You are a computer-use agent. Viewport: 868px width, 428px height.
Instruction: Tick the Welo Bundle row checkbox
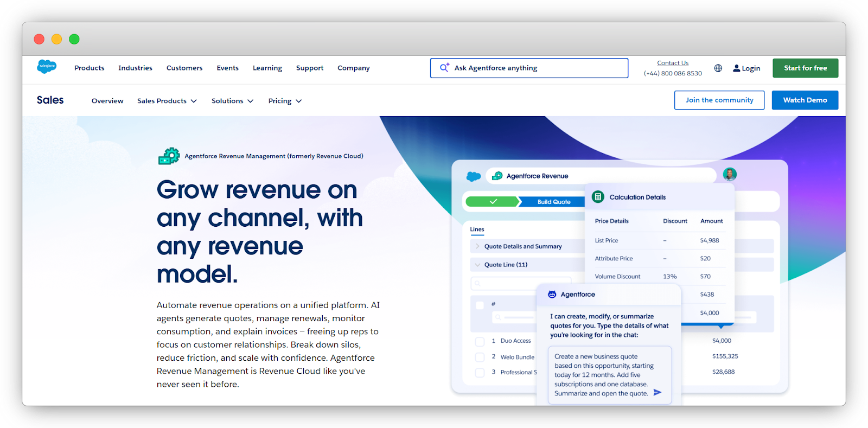[480, 357]
